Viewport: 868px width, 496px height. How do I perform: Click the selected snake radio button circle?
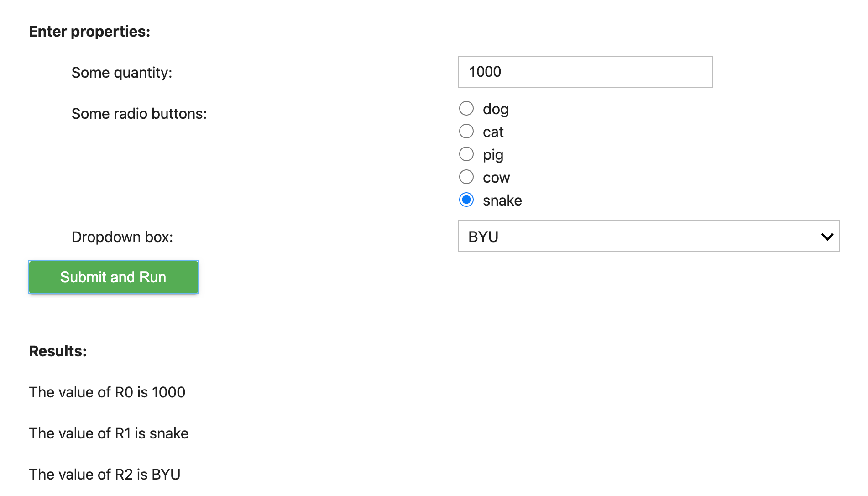466,200
